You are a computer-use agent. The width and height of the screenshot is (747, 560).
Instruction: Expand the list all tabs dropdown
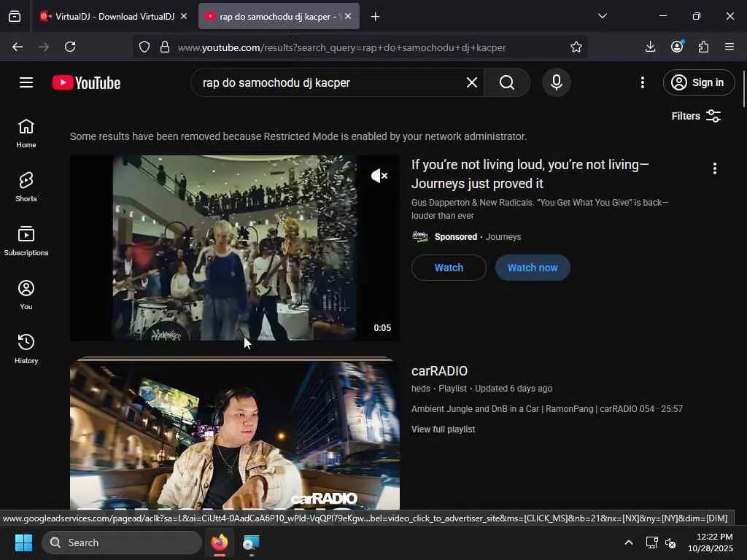pyautogui.click(x=603, y=16)
